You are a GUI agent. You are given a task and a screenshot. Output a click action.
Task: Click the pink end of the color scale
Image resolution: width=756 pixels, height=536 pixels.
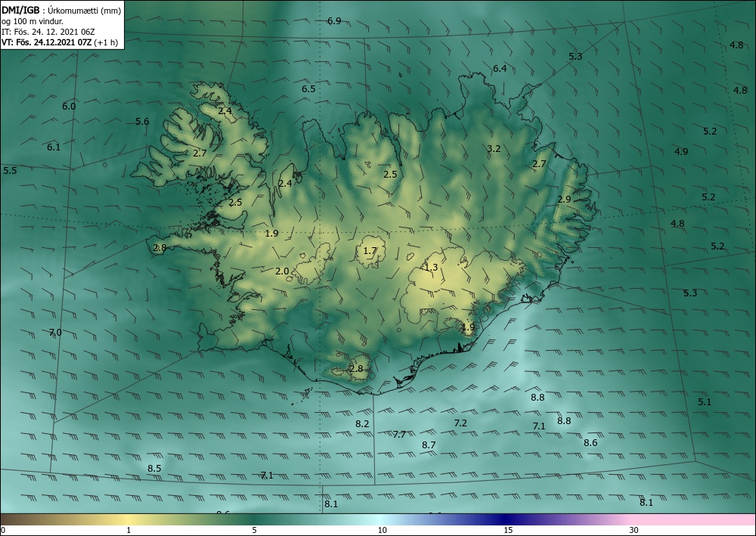tap(694, 519)
